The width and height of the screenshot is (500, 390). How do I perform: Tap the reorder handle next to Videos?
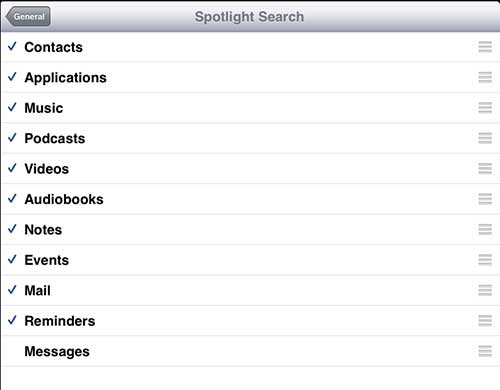point(485,168)
